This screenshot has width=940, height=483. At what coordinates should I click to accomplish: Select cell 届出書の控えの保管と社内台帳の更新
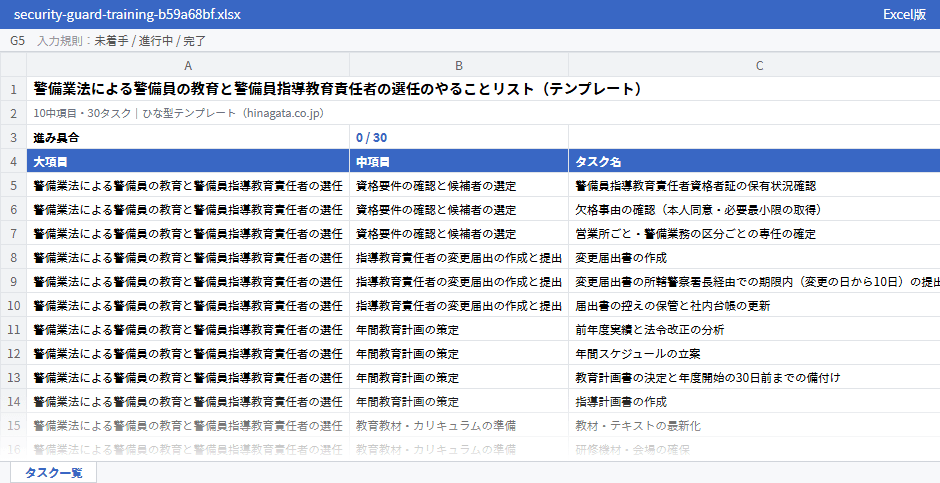point(754,305)
